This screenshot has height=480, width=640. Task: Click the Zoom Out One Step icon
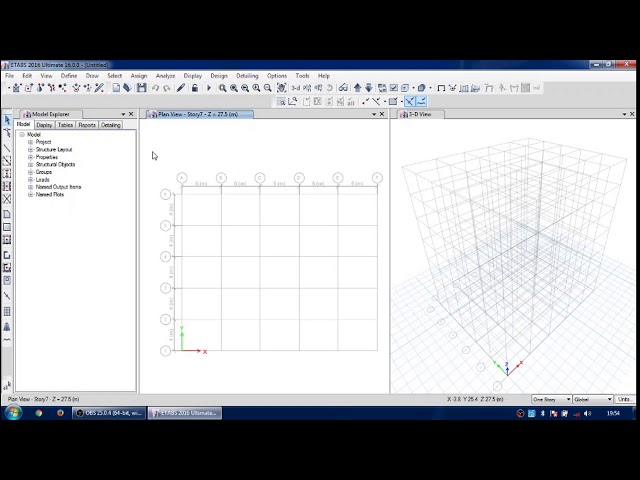[268, 88]
